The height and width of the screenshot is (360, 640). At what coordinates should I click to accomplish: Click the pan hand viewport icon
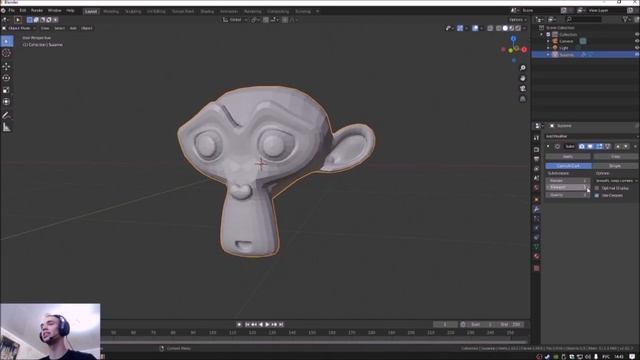522,78
